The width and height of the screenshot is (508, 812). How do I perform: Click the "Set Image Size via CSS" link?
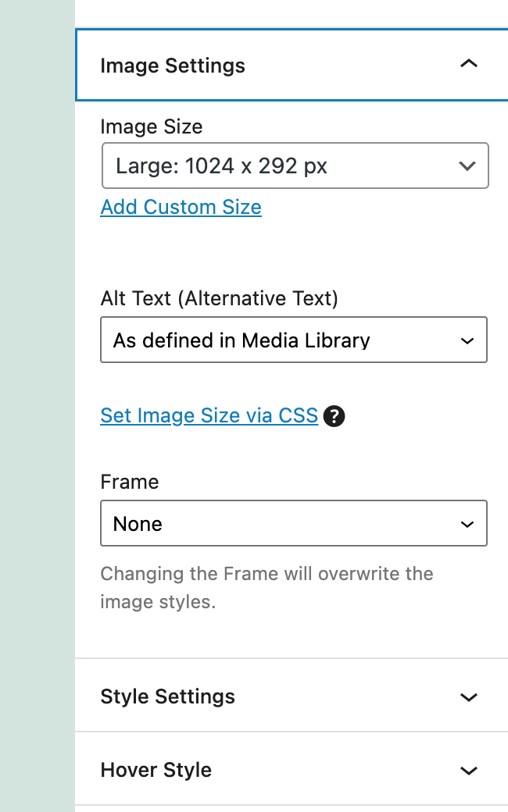point(209,415)
